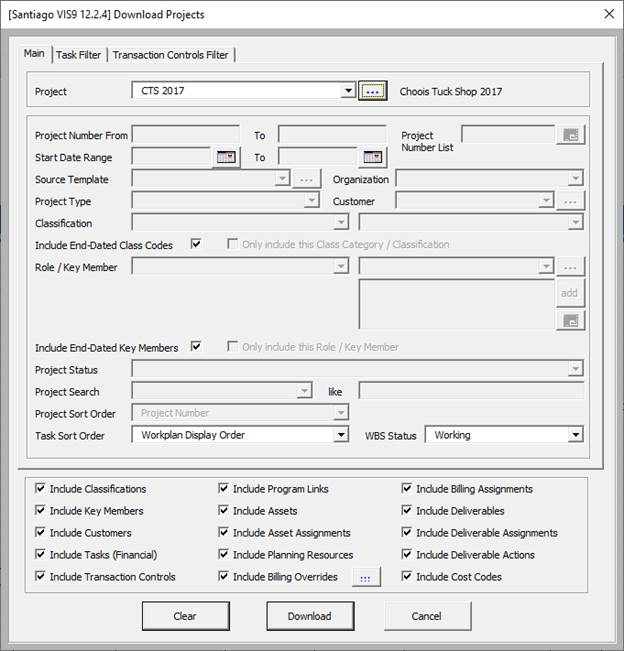This screenshot has width=624, height=651.
Task: Open calendar for Start Date Range from
Action: (x=226, y=157)
